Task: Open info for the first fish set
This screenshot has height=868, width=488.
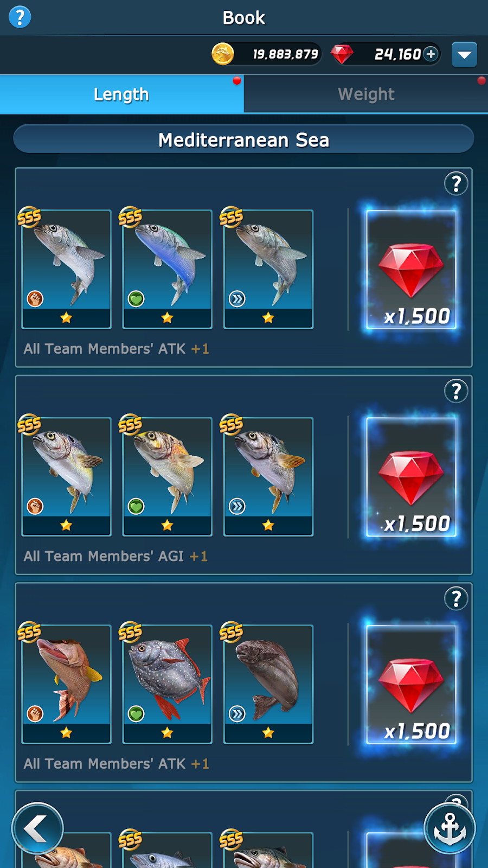Action: [x=456, y=184]
